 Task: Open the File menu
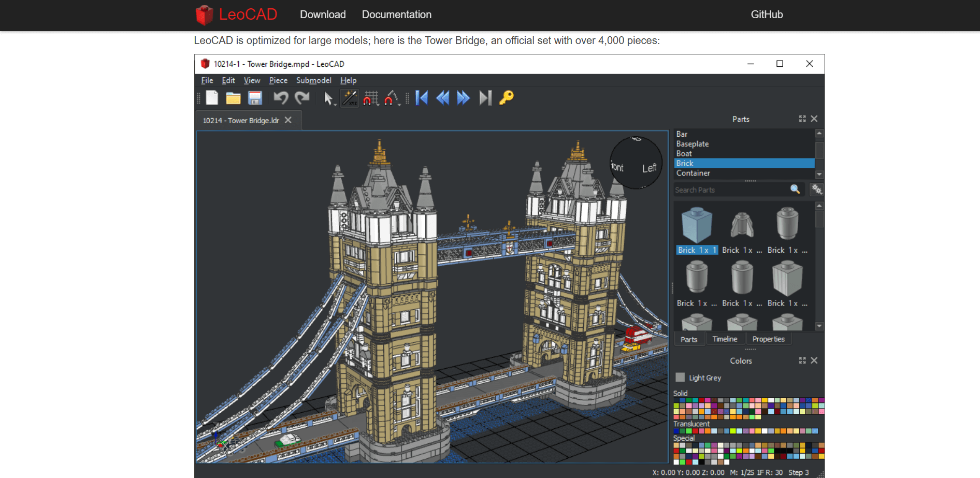[207, 80]
